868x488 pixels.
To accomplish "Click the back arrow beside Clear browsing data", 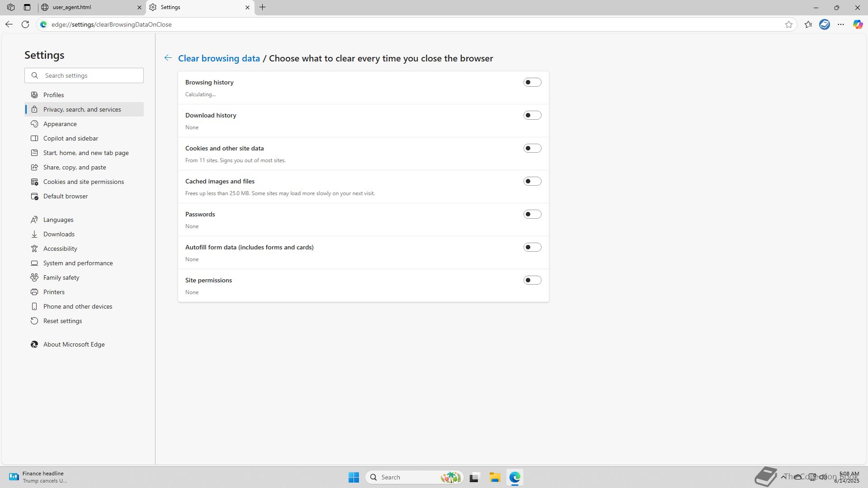I will pos(168,58).
